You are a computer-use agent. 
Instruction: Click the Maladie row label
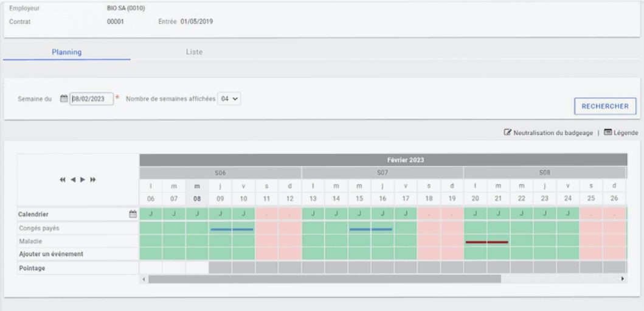point(30,241)
